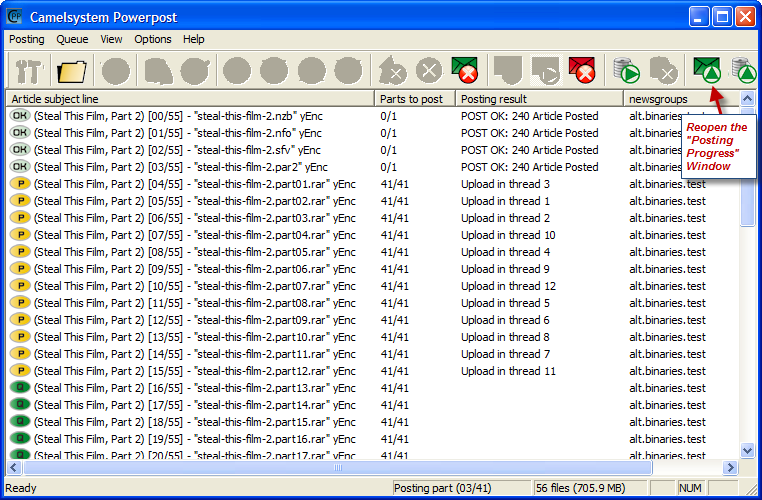Click the horizontal scrollbar right arrow
Image resolution: width=762 pixels, height=500 pixels.
(x=729, y=467)
